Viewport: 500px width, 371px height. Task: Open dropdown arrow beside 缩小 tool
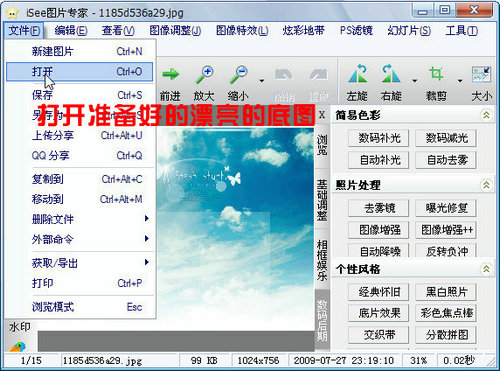[262, 81]
